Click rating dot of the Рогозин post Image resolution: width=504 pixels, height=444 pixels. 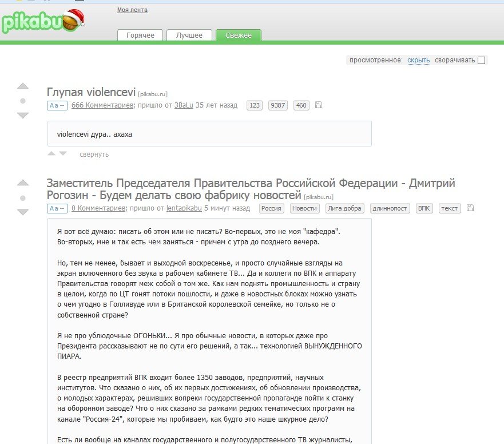click(x=23, y=198)
